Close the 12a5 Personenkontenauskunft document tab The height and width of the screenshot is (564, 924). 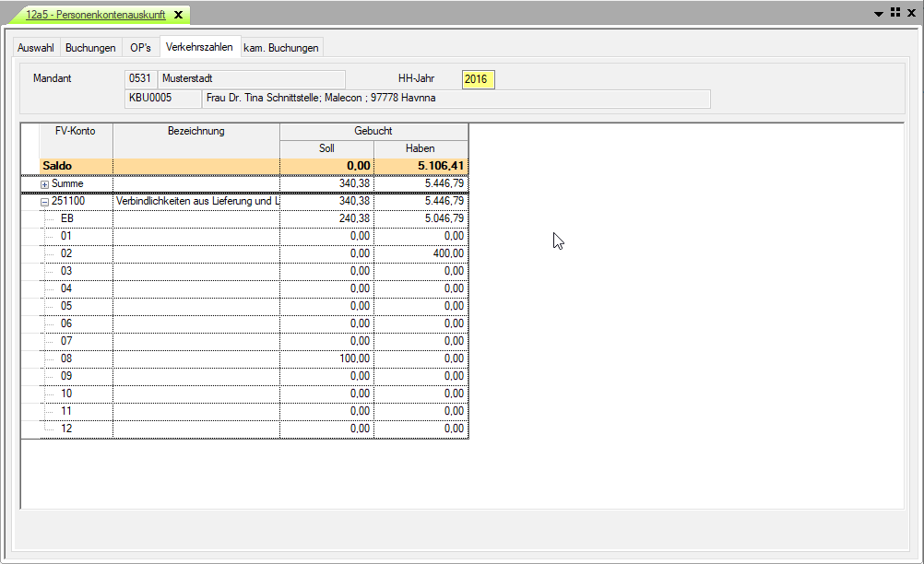pos(179,15)
